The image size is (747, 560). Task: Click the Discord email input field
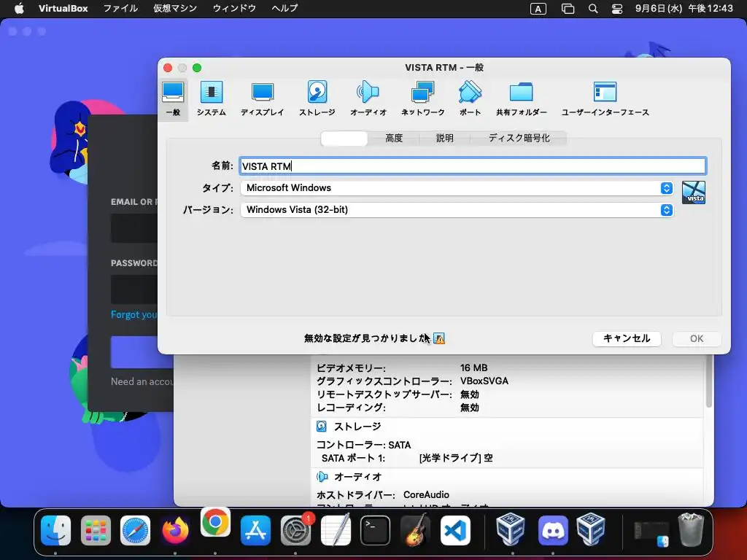(134, 228)
